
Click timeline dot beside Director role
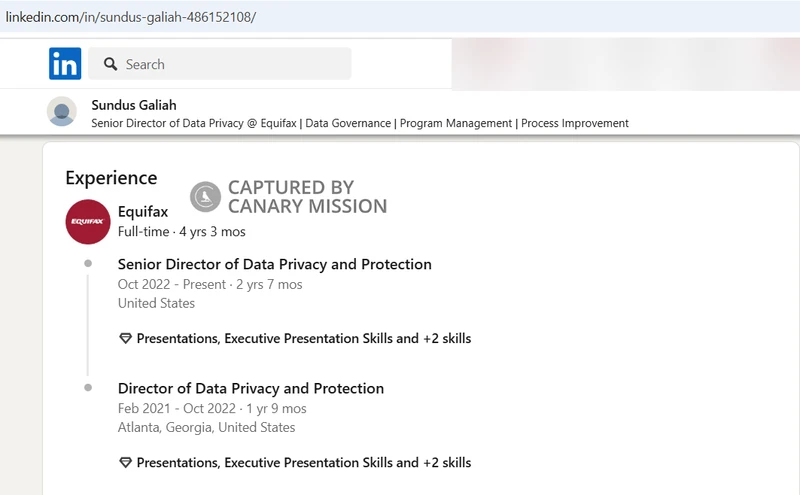[x=88, y=387]
